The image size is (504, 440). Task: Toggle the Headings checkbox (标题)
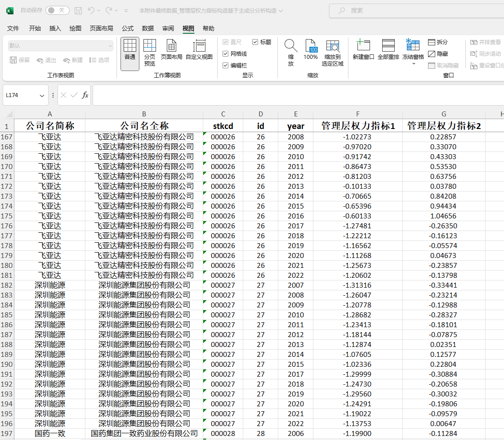(x=255, y=42)
